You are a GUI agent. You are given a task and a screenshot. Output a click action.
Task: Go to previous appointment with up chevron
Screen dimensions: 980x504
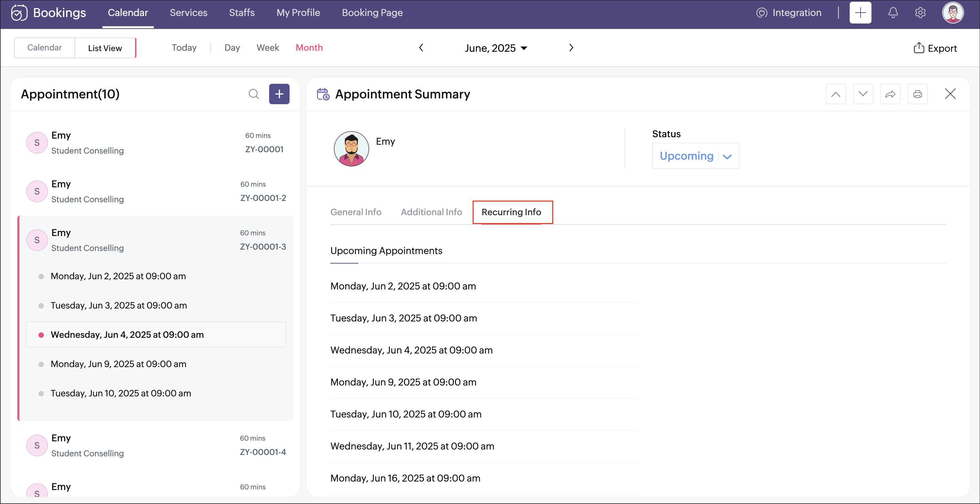[836, 94]
